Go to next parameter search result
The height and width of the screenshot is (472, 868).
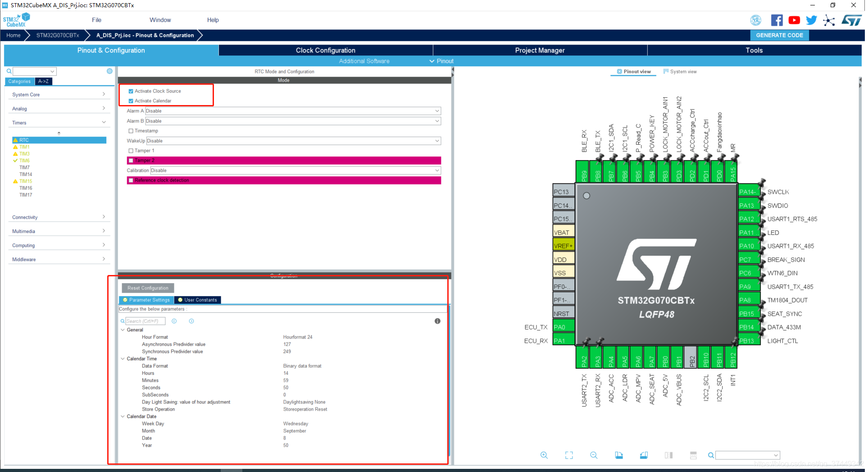pos(191,321)
